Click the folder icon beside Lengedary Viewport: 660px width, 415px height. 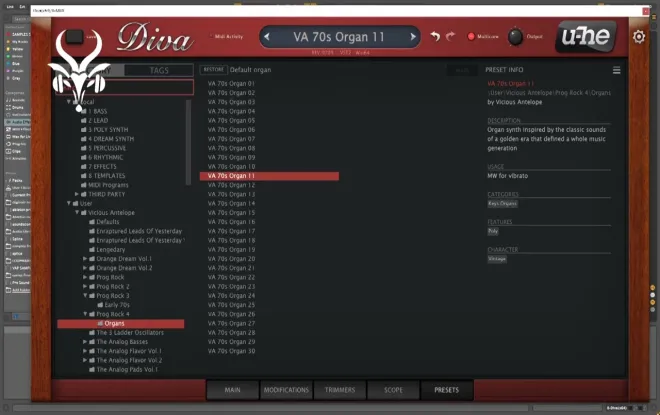coord(92,250)
